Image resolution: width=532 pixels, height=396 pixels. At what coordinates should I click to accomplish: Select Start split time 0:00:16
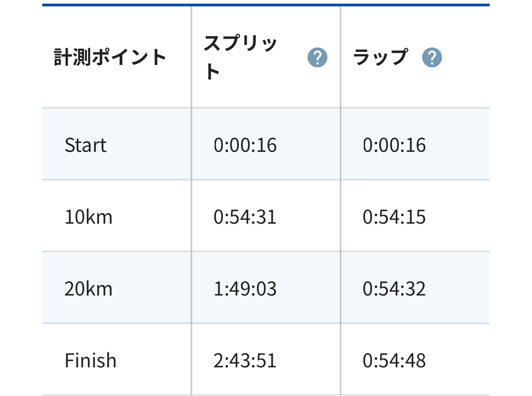(245, 145)
